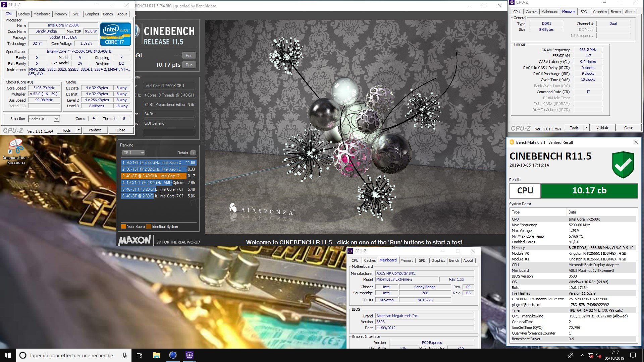The image size is (644, 362).
Task: Click the microphone icon in the search box
Action: (124, 355)
